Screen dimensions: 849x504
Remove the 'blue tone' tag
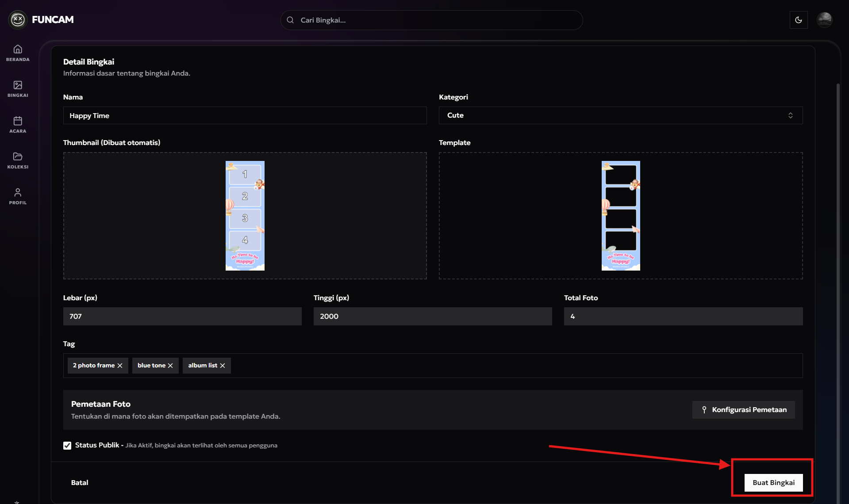[170, 366]
